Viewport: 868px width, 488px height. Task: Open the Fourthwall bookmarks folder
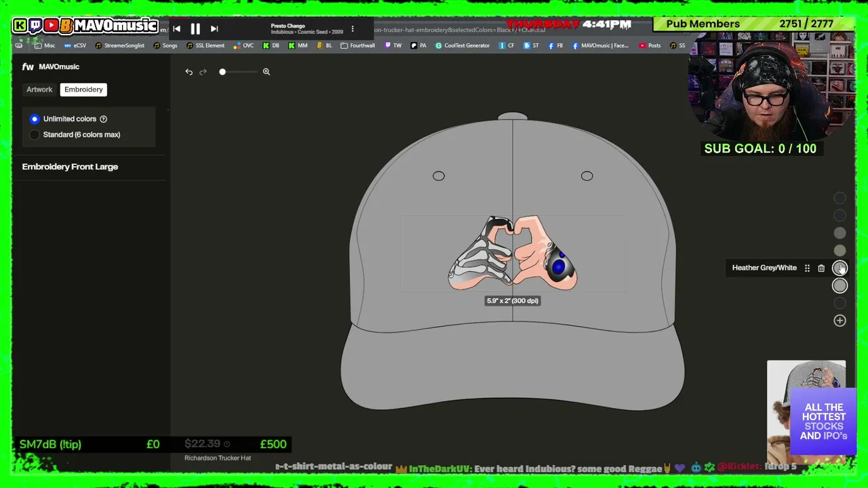click(x=357, y=45)
